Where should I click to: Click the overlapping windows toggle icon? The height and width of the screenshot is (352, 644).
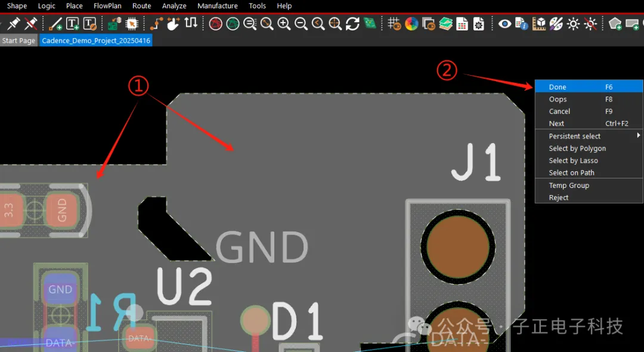click(429, 24)
